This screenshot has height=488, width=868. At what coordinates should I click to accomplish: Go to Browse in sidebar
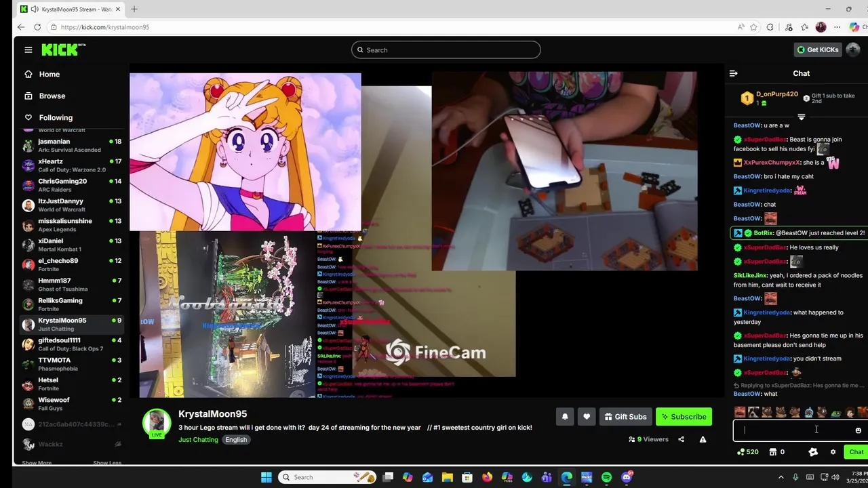click(x=52, y=96)
